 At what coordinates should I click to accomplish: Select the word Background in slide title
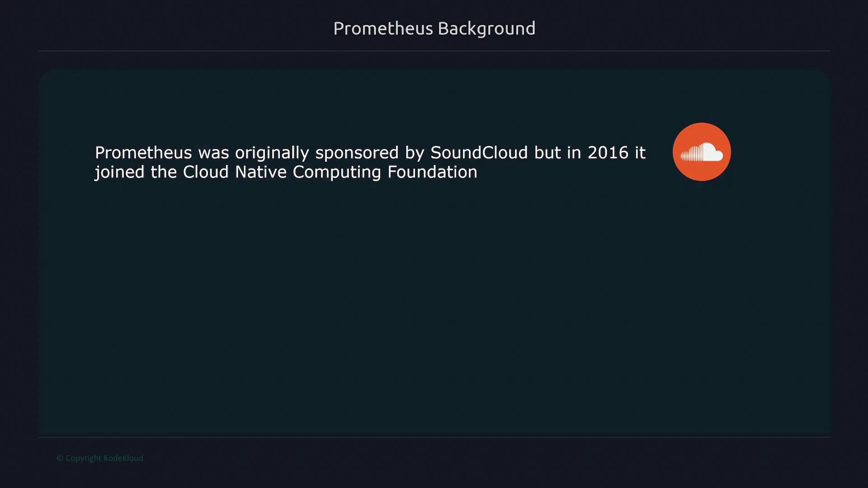tap(486, 28)
